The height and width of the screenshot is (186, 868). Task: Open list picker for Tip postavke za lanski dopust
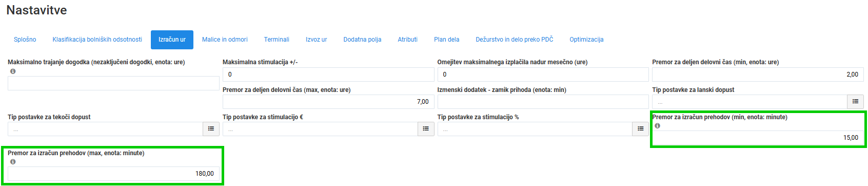[855, 102]
